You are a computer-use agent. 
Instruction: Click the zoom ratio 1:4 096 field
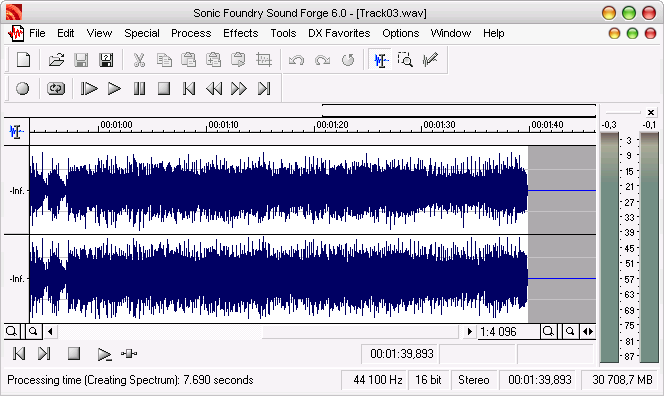click(x=509, y=331)
